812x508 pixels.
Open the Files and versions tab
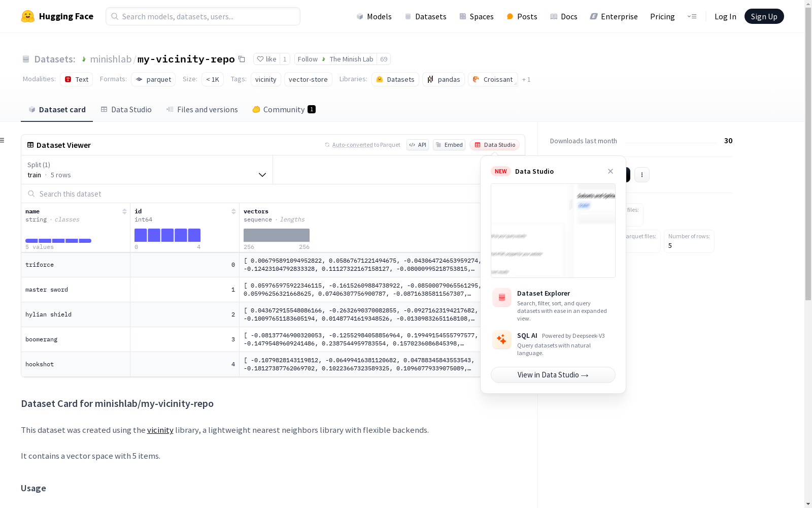click(x=202, y=110)
